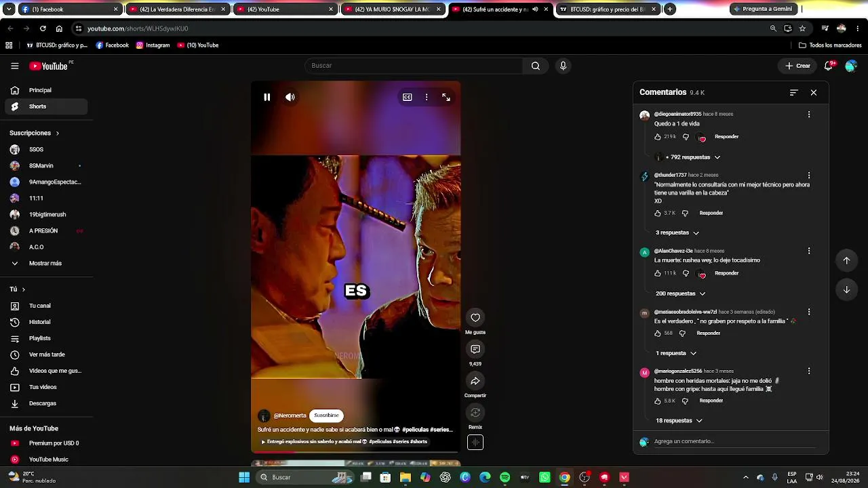Start voice search with microphone

[563, 66]
